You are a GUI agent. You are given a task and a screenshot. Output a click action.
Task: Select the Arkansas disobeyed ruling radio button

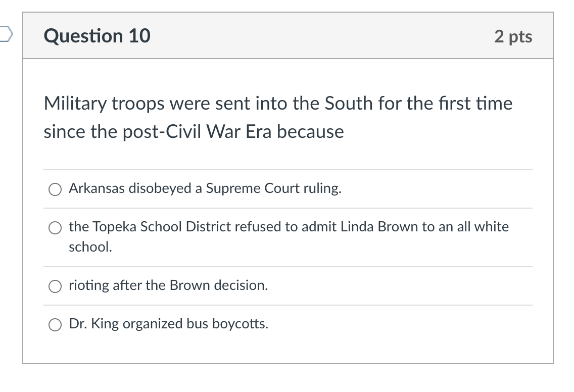click(x=55, y=189)
